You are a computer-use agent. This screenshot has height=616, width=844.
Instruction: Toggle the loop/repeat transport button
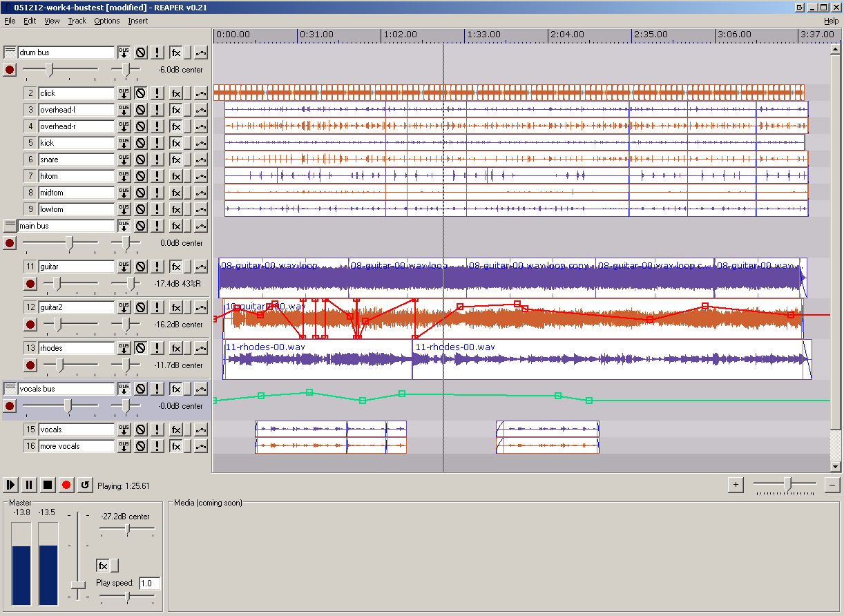(85, 485)
